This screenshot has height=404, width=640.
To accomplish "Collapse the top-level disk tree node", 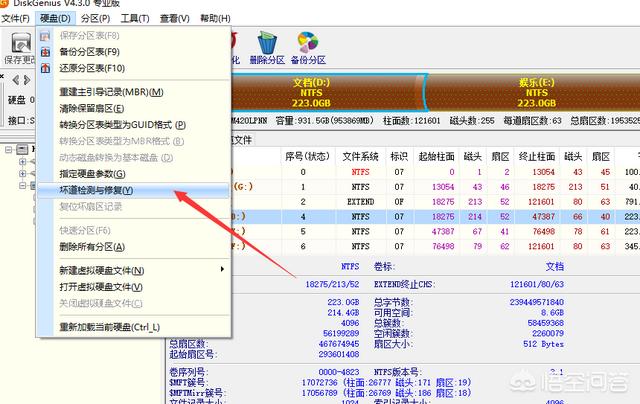I will click(x=9, y=149).
